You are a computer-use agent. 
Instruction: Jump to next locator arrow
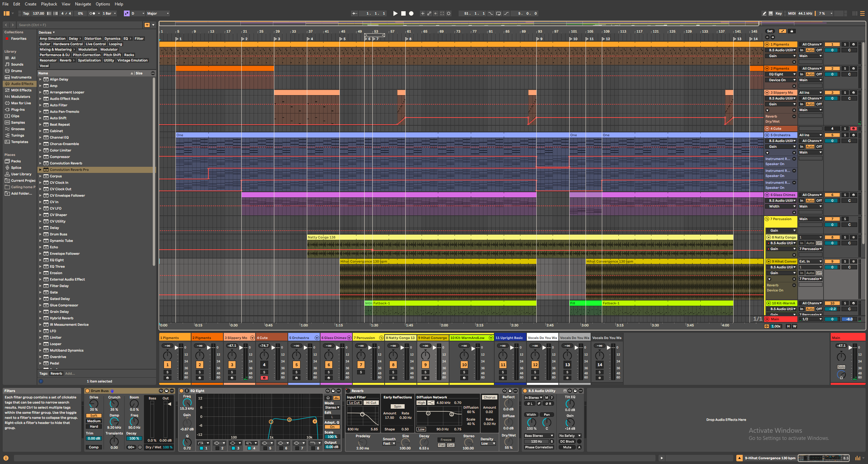[x=773, y=37]
